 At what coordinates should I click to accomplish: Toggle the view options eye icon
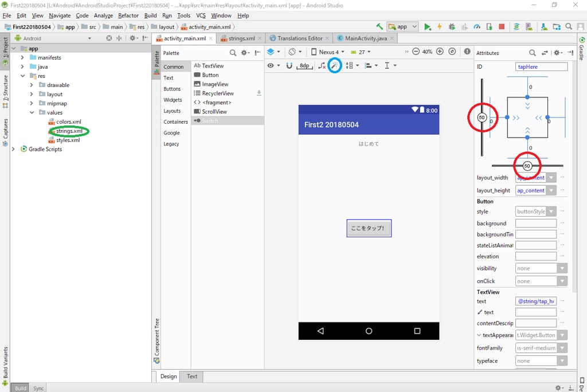click(x=271, y=65)
